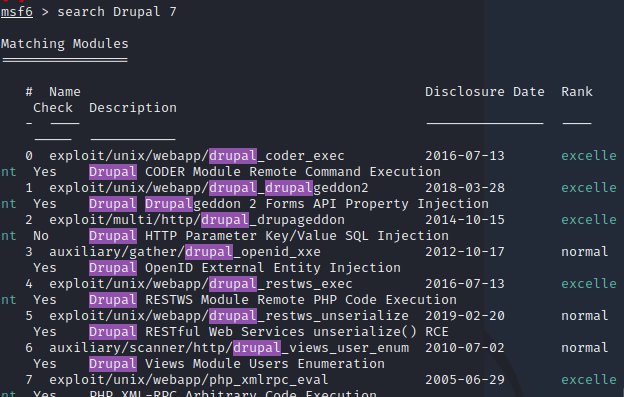Screen dimensions: 624x397
Task: Click the 'Check' column header
Action: pos(53,108)
